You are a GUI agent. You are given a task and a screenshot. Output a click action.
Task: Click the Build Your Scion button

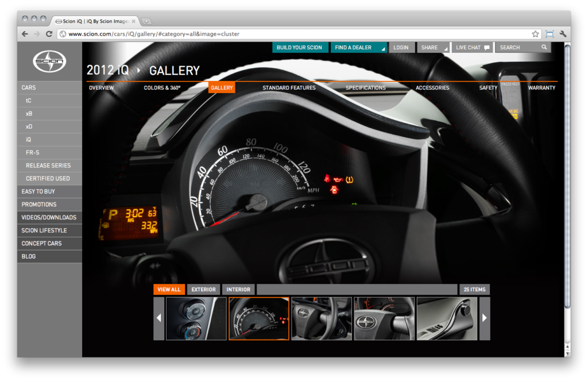point(300,48)
